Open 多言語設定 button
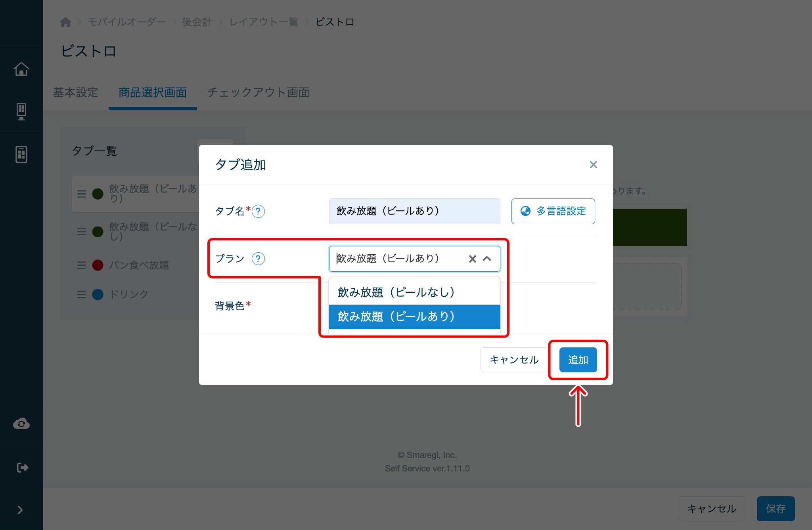Viewport: 812px width, 530px height. (x=553, y=211)
